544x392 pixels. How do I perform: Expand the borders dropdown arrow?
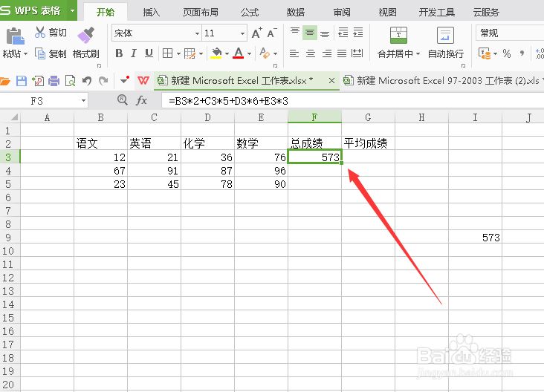coord(178,53)
